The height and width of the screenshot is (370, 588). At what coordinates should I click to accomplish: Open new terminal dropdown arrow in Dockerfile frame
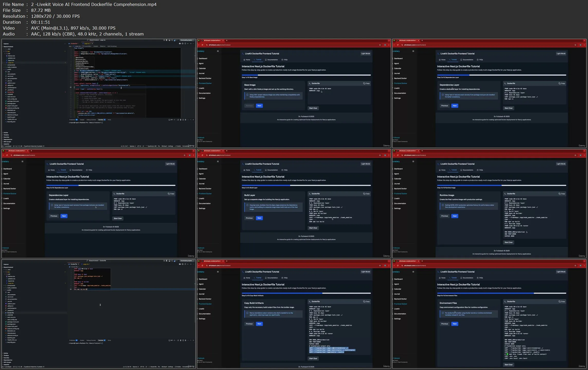pos(176,340)
